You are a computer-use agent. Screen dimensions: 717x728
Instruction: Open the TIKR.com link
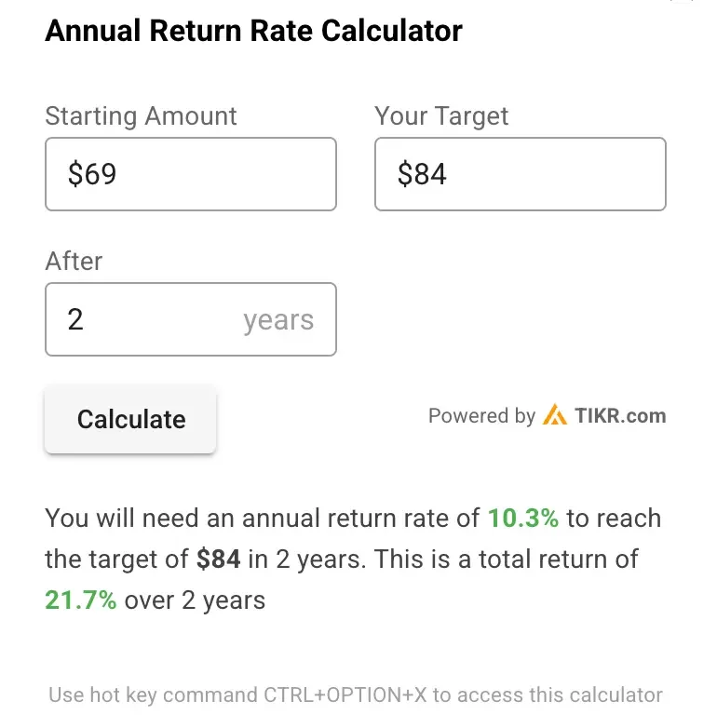619,416
